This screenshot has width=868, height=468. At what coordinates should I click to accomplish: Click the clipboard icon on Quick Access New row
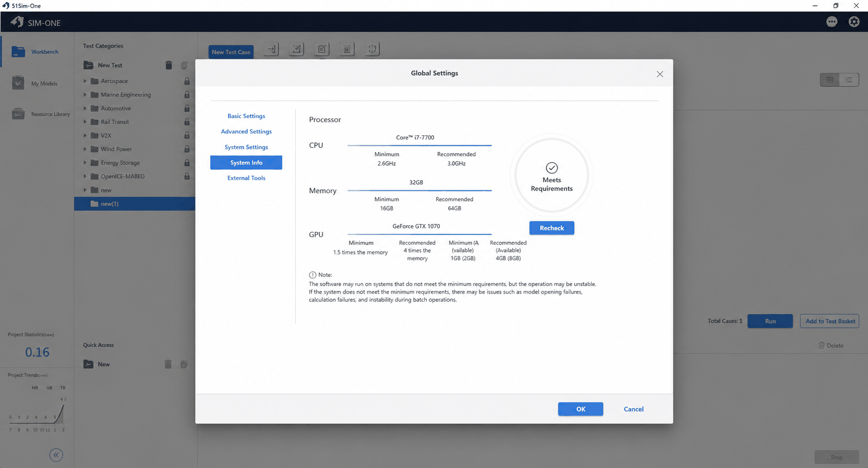[x=184, y=364]
